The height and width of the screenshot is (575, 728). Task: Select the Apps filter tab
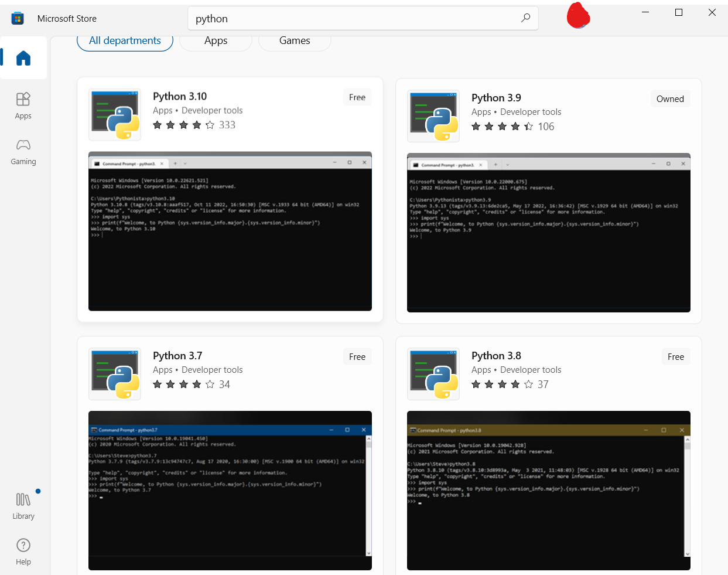click(x=216, y=40)
